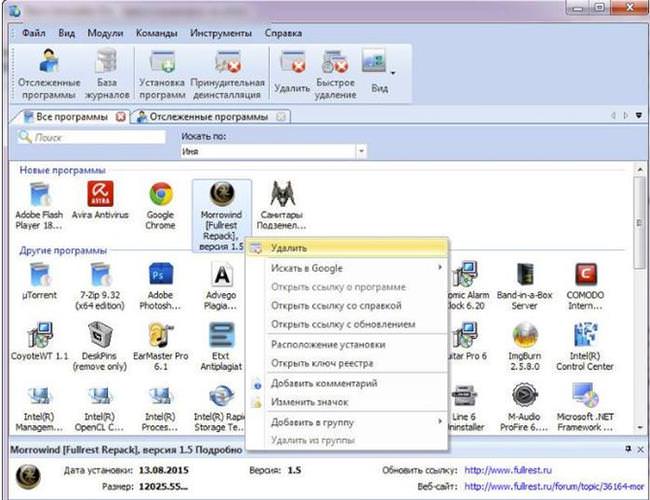Click into the Поиск search field
Viewport: 650px width, 500px height.
coord(92,137)
